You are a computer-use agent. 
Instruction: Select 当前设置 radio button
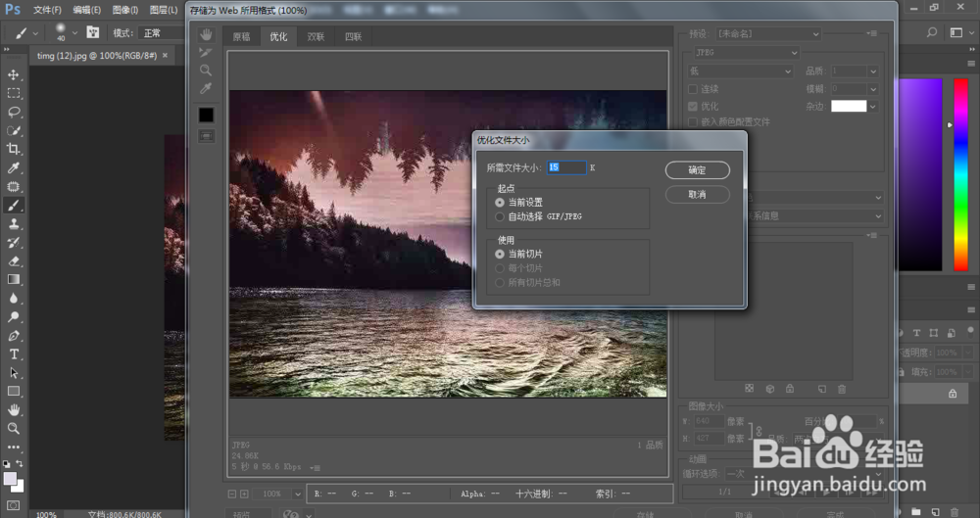click(500, 203)
